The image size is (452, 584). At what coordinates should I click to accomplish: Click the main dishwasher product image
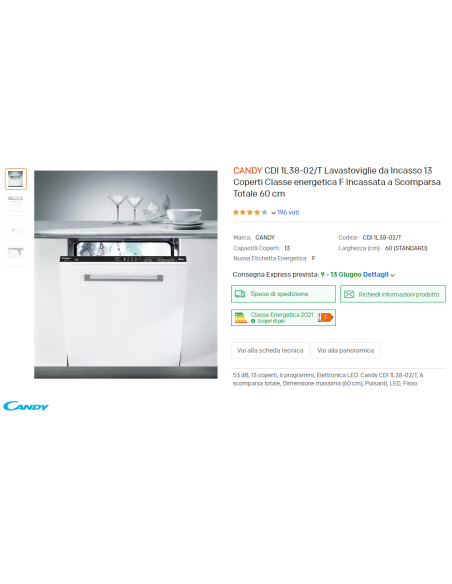coord(126,274)
